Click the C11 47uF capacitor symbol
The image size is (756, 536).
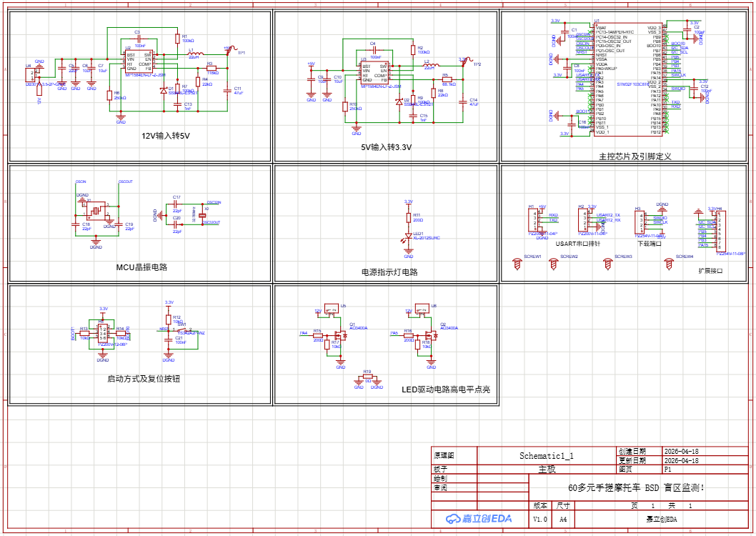click(227, 90)
